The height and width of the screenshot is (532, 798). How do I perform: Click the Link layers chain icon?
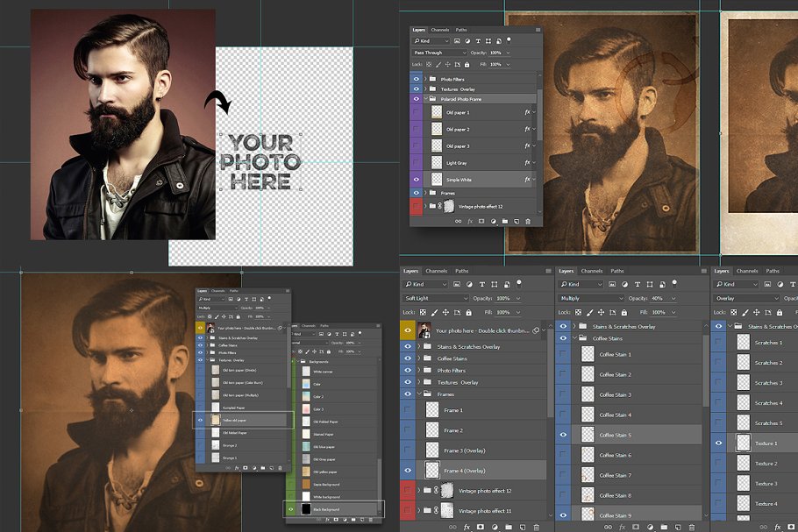point(458,221)
